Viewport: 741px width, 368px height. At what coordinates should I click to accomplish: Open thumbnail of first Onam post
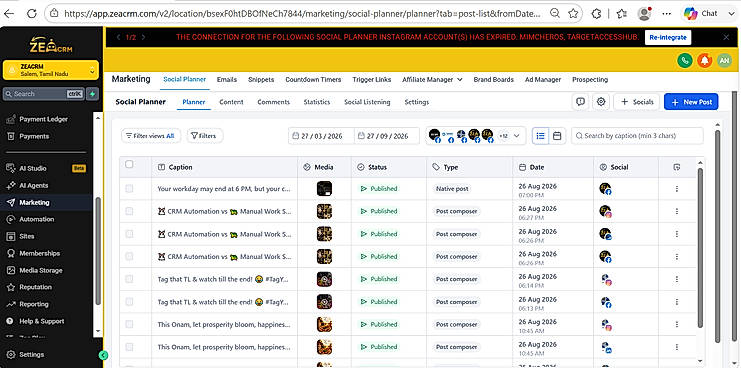click(324, 324)
